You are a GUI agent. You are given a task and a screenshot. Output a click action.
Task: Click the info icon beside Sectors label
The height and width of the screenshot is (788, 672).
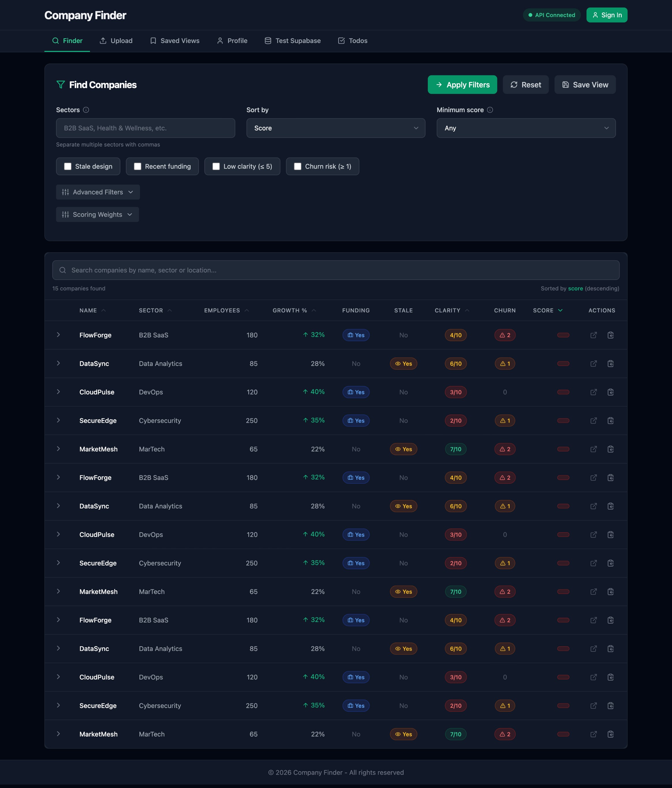point(86,110)
